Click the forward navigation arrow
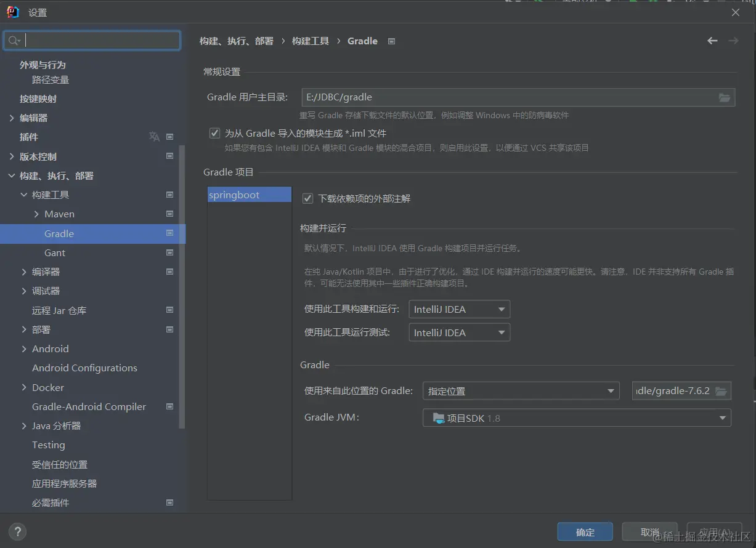Viewport: 756px width, 548px height. coord(733,41)
